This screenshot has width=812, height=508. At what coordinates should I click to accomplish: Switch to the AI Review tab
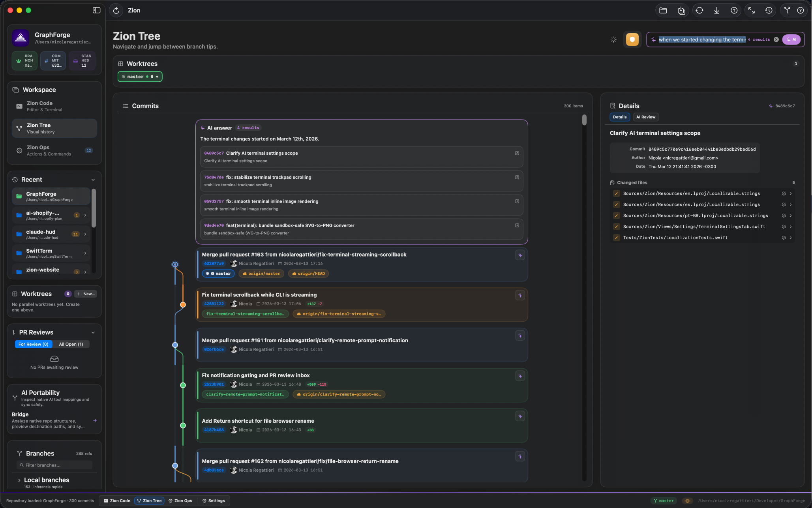coord(646,117)
